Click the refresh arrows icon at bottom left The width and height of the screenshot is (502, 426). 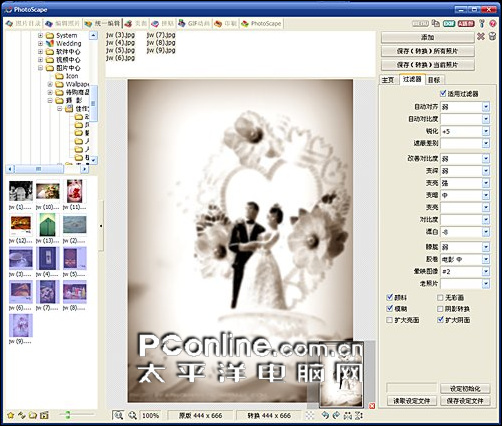coord(22,415)
